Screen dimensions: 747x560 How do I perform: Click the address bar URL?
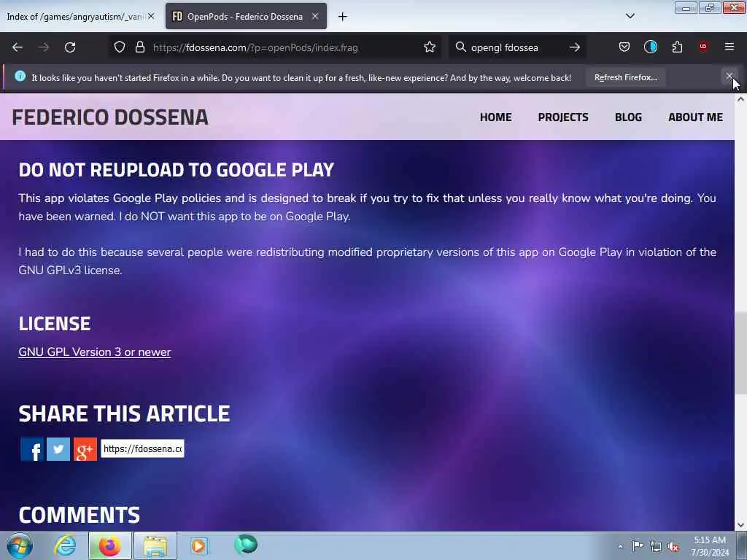point(255,47)
